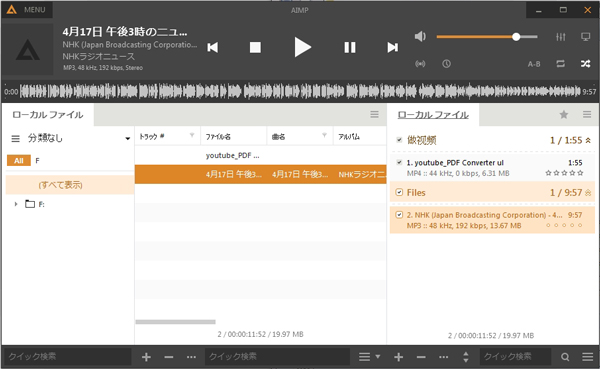Expand the F: drive folder
Image resolution: width=600 pixels, height=369 pixels.
click(16, 204)
